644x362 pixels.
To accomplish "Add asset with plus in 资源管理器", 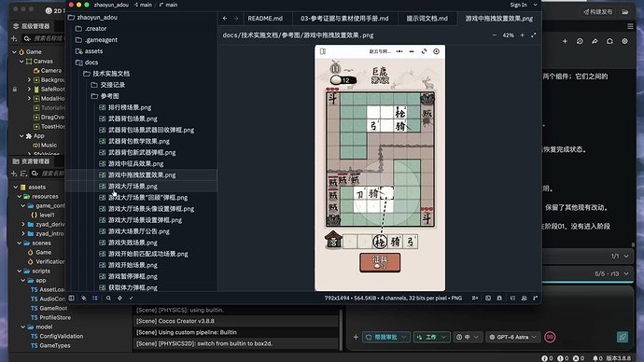I will tap(14, 174).
